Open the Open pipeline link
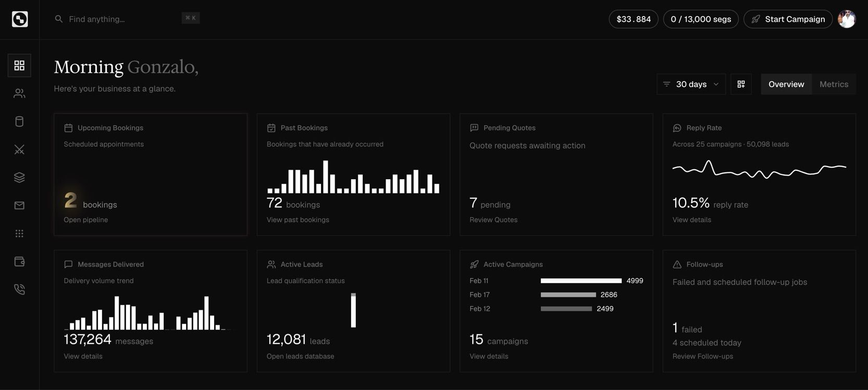 pyautogui.click(x=86, y=220)
